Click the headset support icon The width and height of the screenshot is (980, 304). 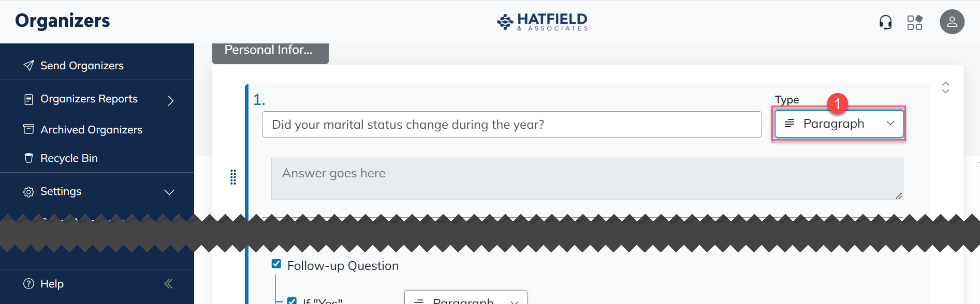click(885, 22)
